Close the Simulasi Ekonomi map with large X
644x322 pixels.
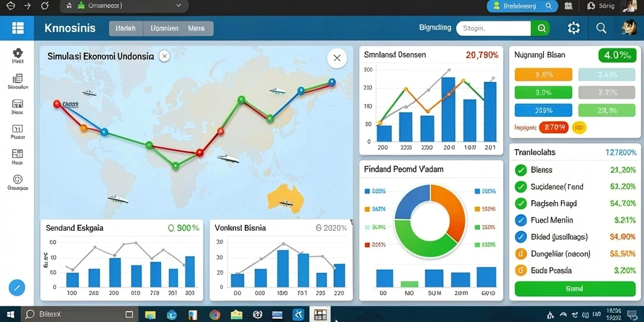[x=337, y=58]
